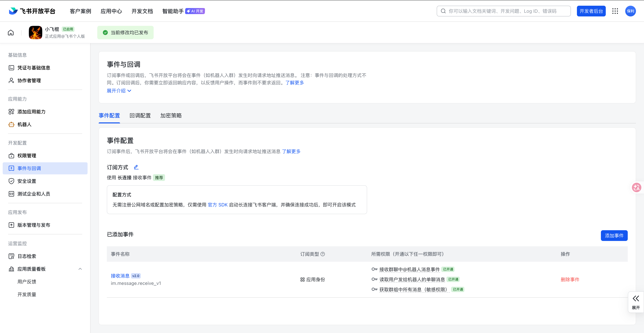644x333 pixels.
Task: Click the documentation search input field
Action: click(x=503, y=11)
